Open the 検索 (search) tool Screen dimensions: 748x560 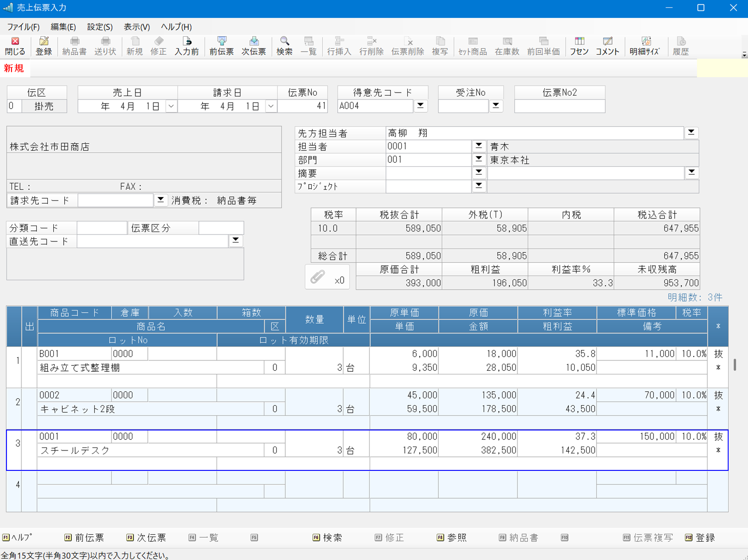tap(284, 46)
